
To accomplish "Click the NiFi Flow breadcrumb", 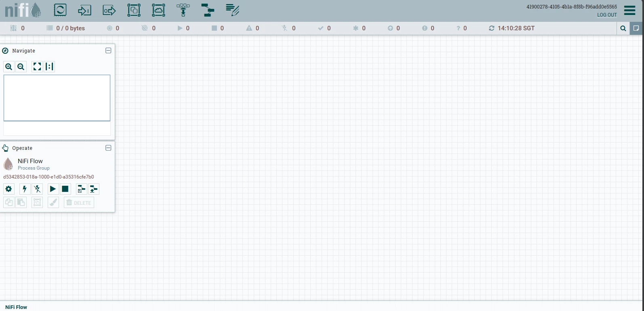I will click(x=16, y=307).
